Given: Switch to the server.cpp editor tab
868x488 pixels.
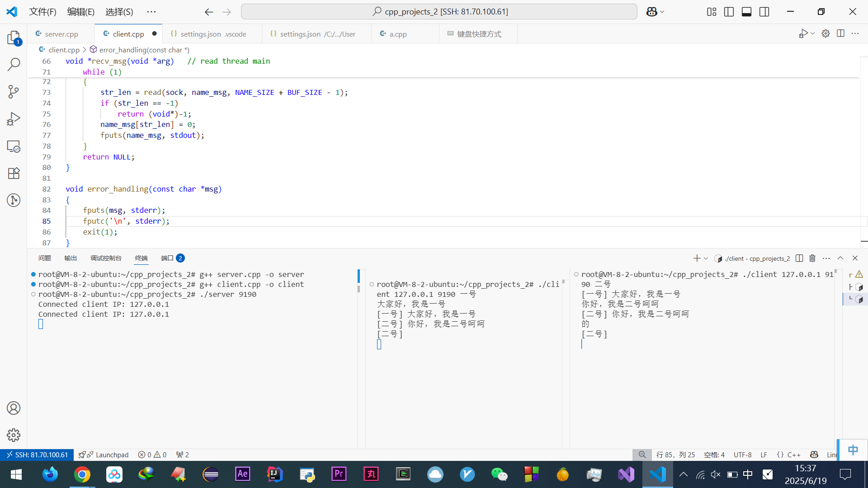Looking at the screenshot, I should [61, 34].
